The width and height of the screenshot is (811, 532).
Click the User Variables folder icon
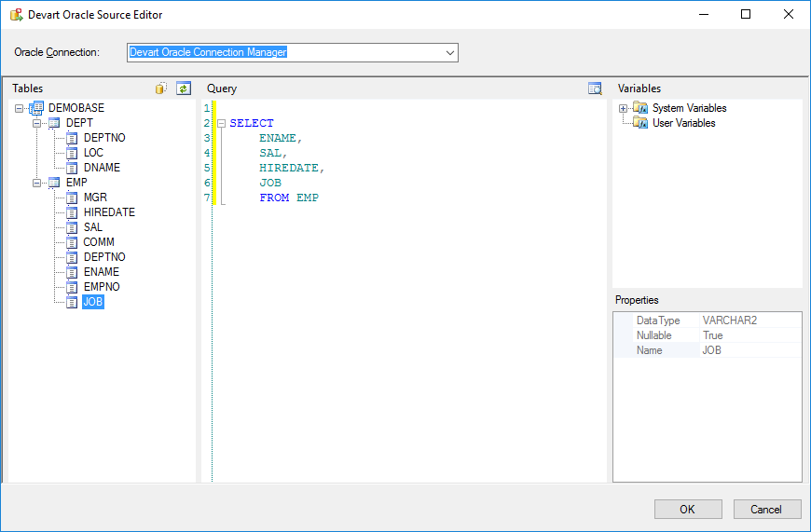point(640,123)
